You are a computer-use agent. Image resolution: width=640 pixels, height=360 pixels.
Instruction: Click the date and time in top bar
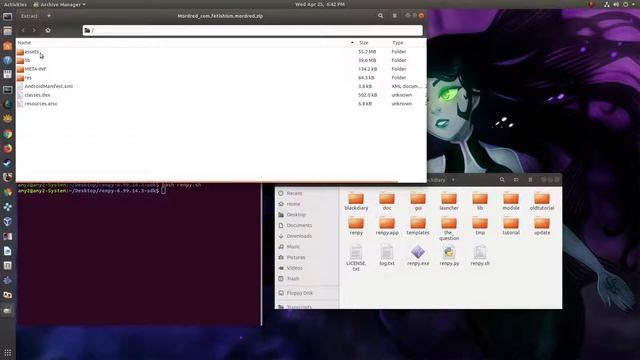320,4
